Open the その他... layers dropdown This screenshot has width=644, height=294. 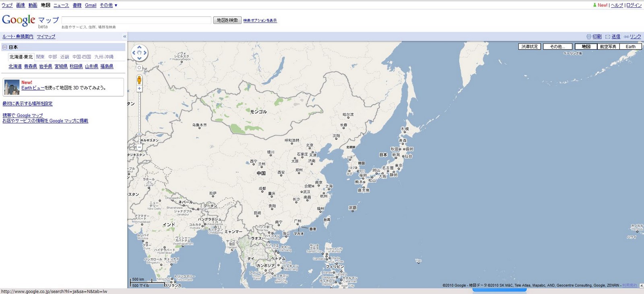point(557,47)
